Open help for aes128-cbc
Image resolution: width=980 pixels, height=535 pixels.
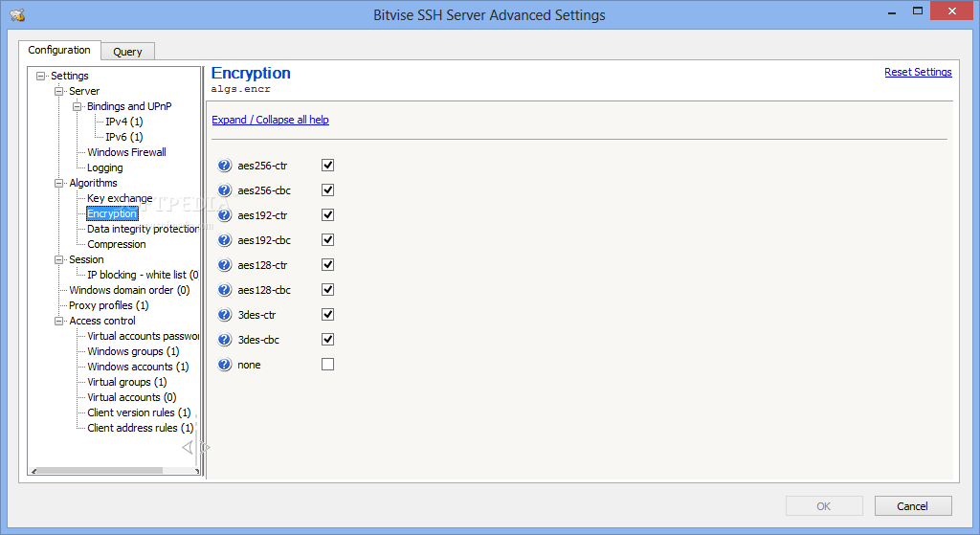pyautogui.click(x=224, y=290)
